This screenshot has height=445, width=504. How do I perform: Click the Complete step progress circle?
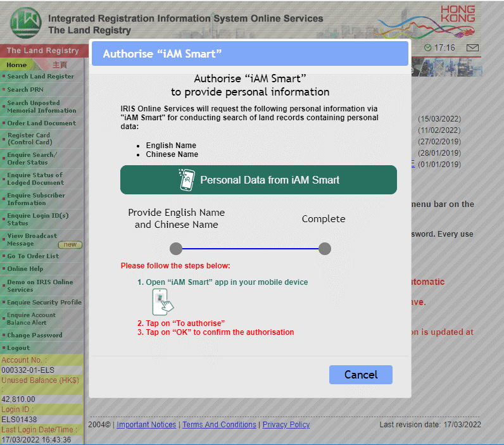pyautogui.click(x=324, y=249)
